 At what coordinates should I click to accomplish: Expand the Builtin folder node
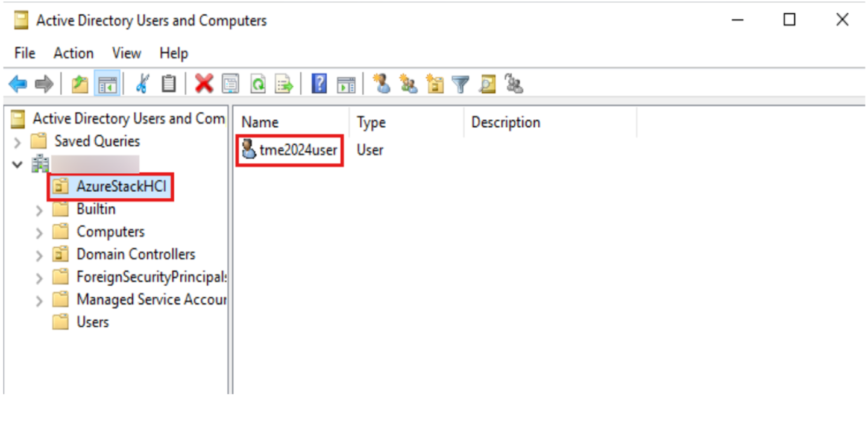click(x=39, y=210)
